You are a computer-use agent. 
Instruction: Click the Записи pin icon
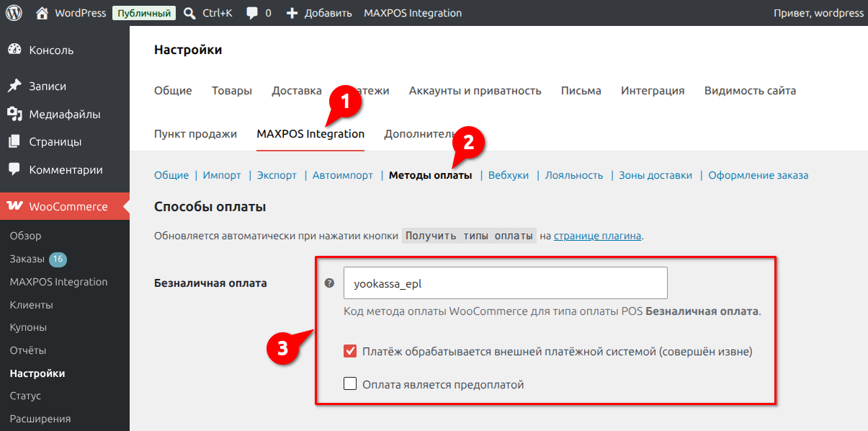click(14, 86)
